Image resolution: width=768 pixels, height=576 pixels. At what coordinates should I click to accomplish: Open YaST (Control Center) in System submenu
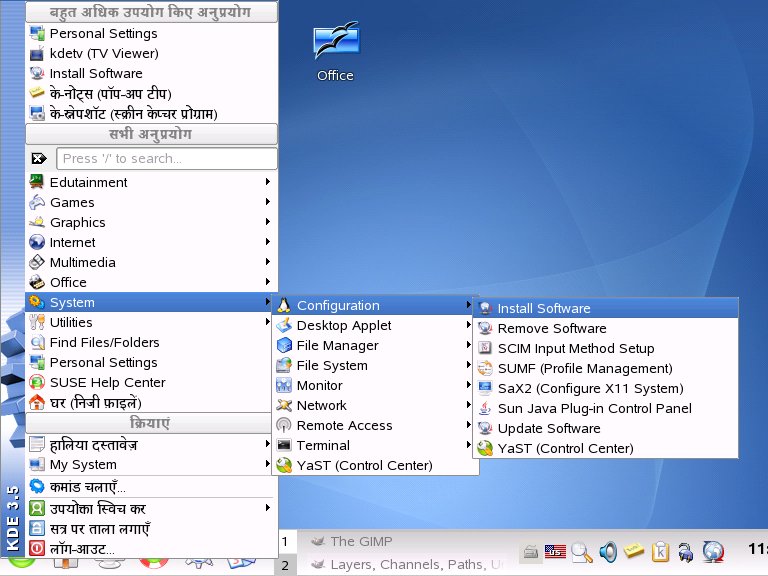click(x=375, y=465)
